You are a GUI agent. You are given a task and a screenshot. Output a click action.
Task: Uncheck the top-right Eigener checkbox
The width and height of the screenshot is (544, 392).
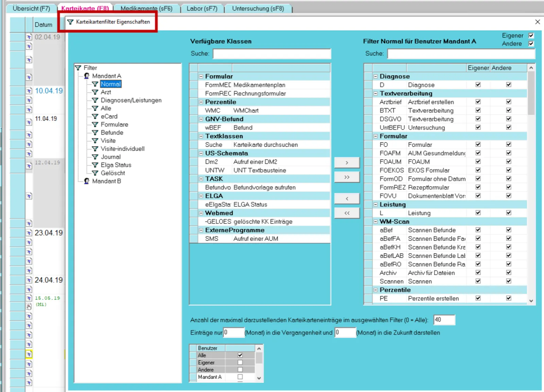531,35
